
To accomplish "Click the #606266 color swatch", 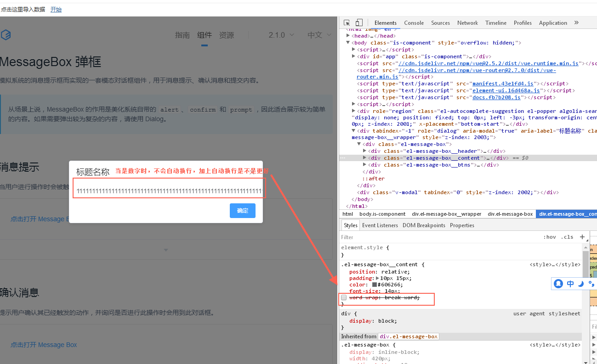I will pos(375,285).
